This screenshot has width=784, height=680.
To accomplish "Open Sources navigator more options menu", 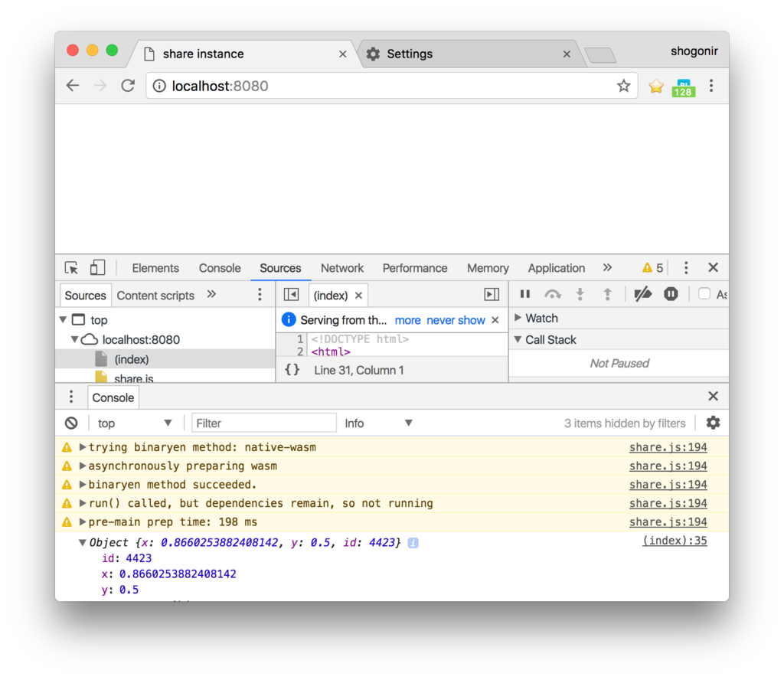I will 260,295.
